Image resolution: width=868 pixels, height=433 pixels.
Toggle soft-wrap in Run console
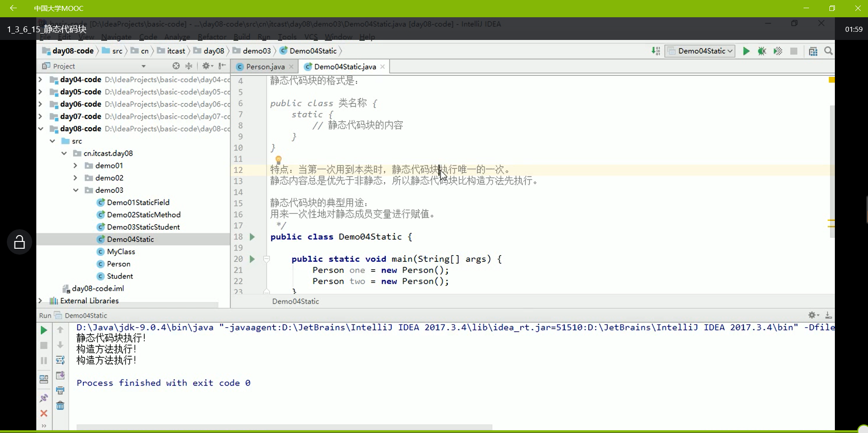[x=60, y=360]
